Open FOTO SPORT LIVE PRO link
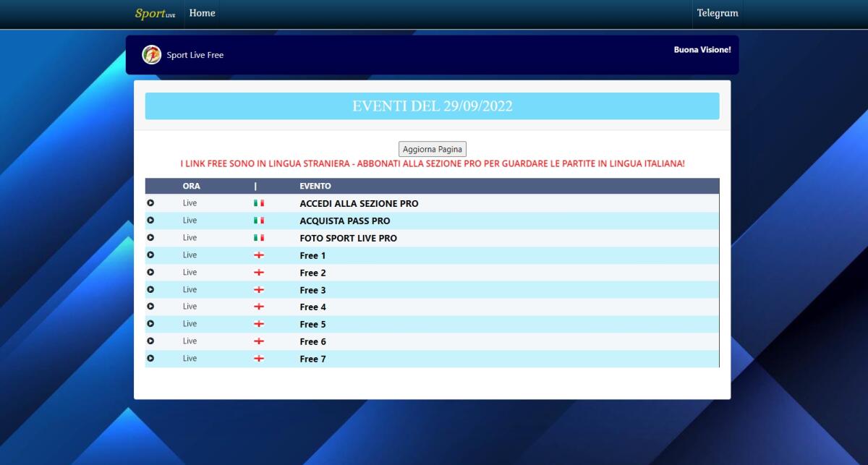The width and height of the screenshot is (868, 465). (348, 239)
